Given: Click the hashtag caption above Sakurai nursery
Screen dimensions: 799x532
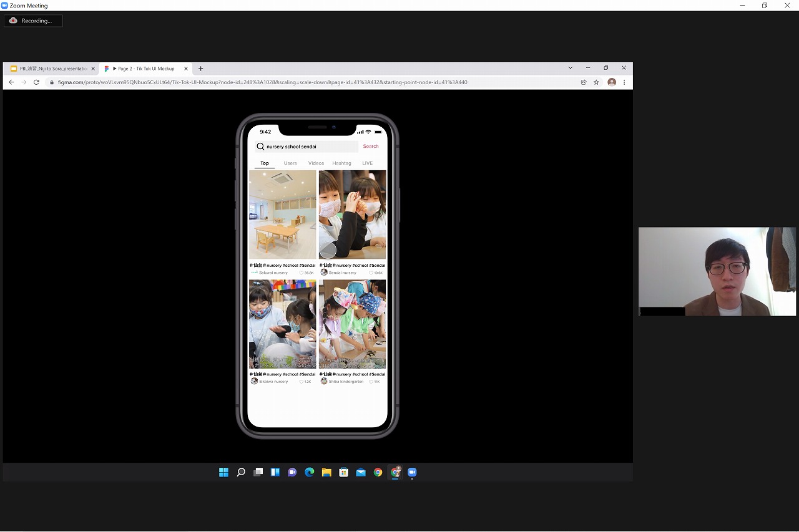Looking at the screenshot, I should [x=283, y=265].
